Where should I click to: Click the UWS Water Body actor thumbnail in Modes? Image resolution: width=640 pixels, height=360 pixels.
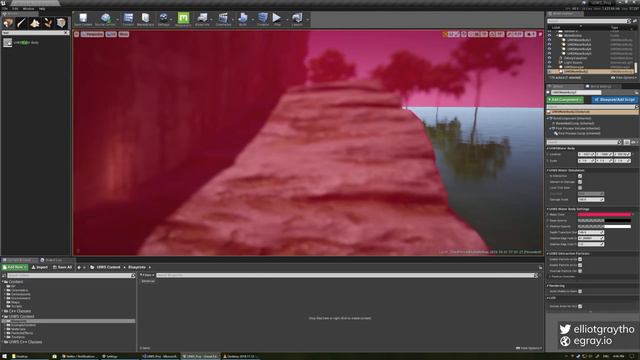coord(8,42)
